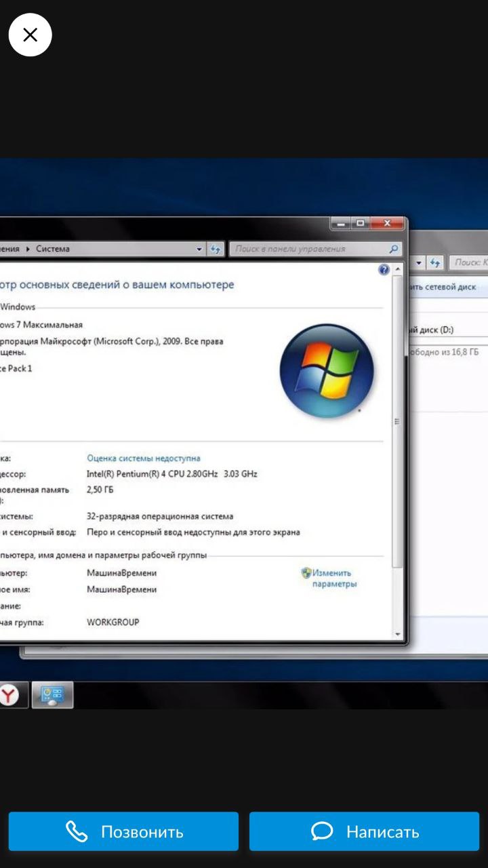Screen dimensions: 488x868
Task: Click the scrollbar up arrow in System window
Action: click(x=397, y=270)
